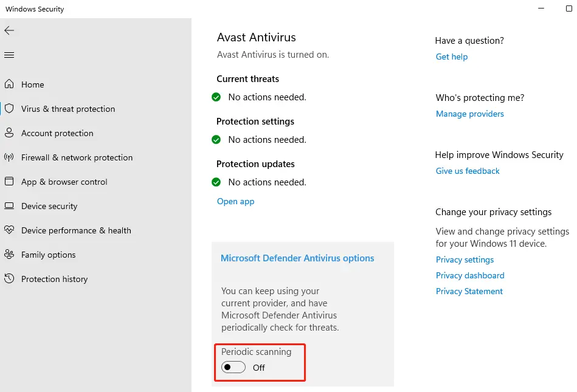Open Privacy dashboard link

click(470, 275)
